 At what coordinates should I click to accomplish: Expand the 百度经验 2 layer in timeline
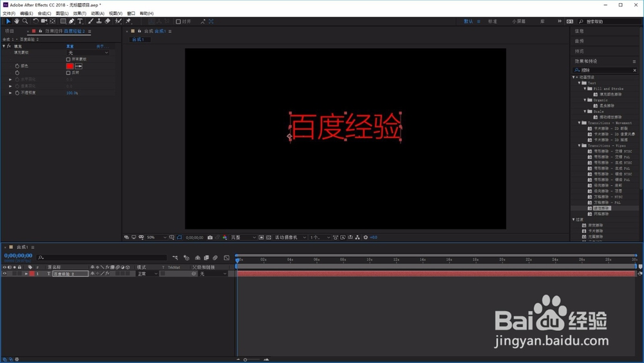26,274
